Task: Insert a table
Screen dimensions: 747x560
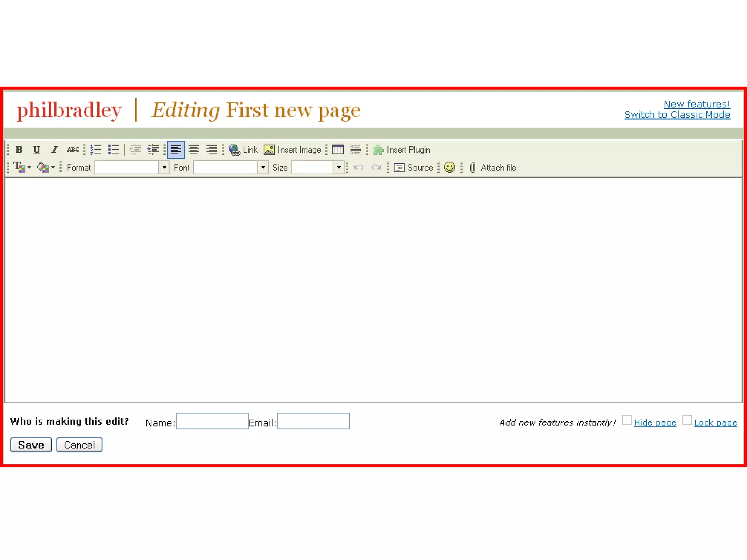Action: point(338,149)
